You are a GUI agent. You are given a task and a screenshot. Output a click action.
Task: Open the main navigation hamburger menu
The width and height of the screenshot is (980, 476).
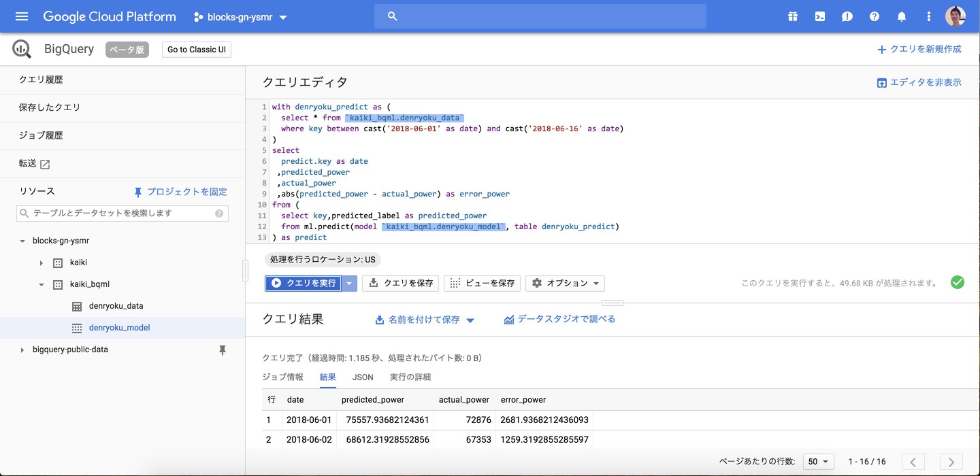[x=22, y=16]
